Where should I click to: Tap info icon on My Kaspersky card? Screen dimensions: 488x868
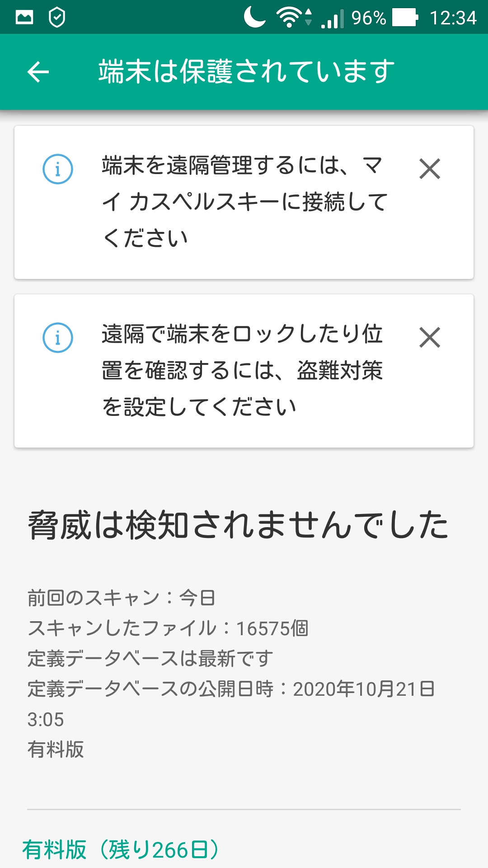58,169
